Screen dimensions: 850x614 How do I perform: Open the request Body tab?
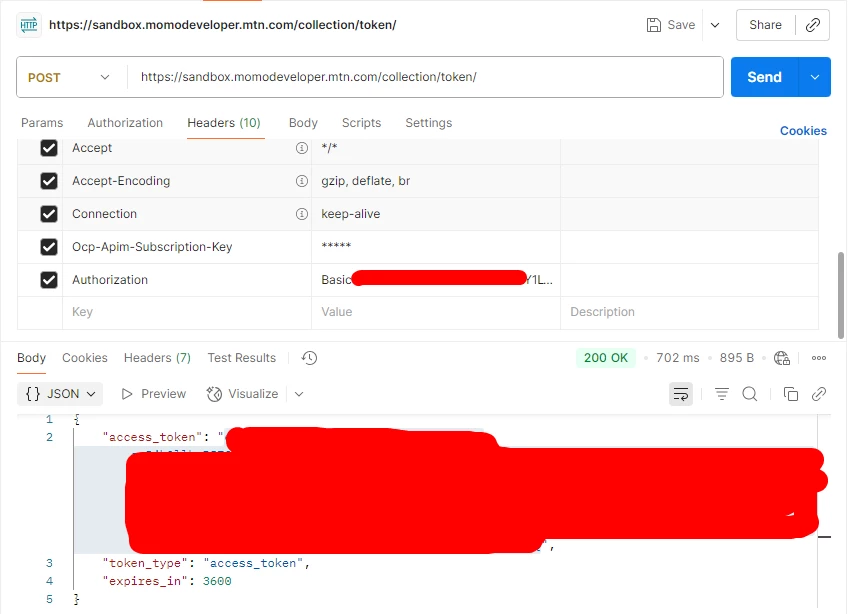click(303, 123)
